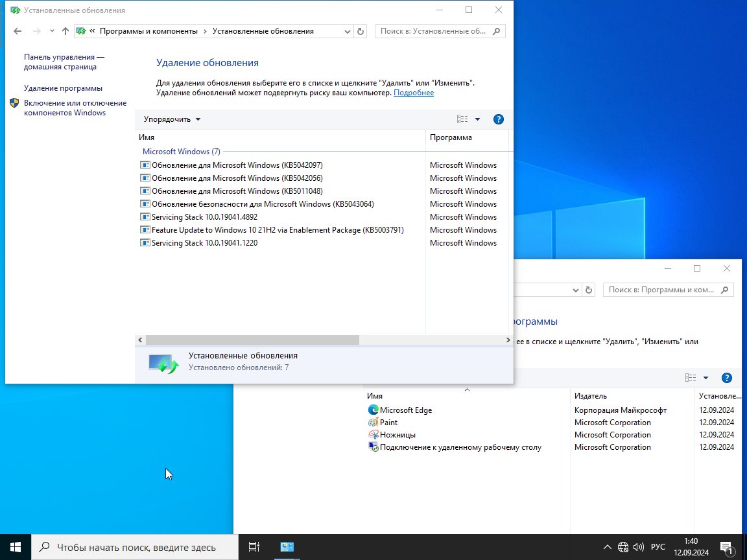Refresh the Installed Updates list
The width and height of the screenshot is (747, 560).
361,31
